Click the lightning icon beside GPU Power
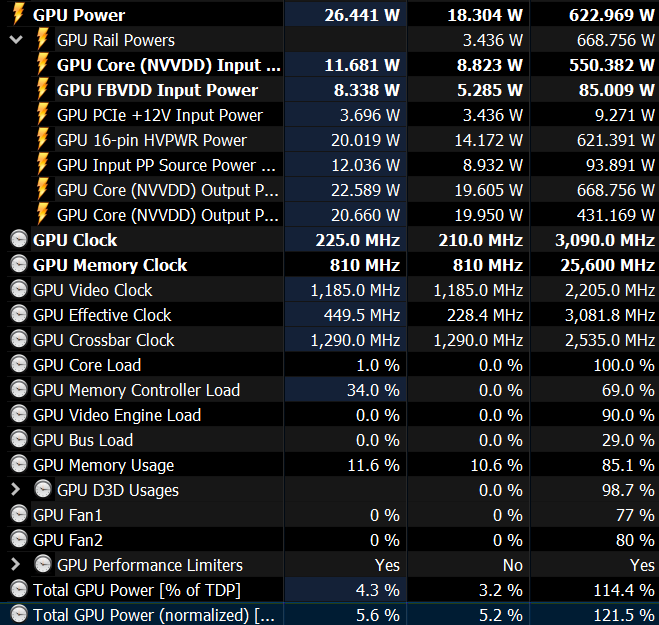This screenshot has width=659, height=625. point(18,14)
